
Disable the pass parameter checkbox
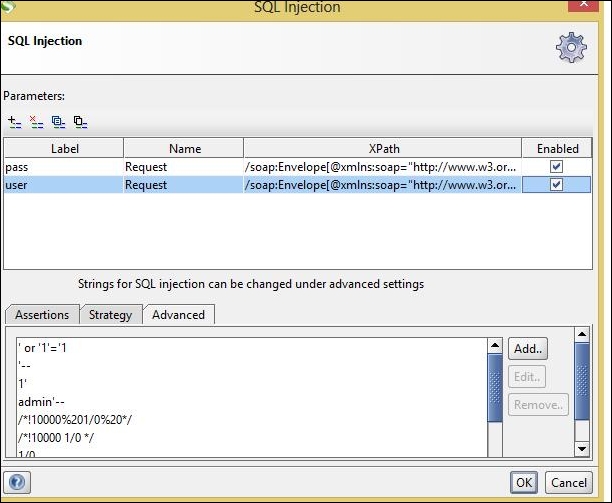pyautogui.click(x=556, y=167)
